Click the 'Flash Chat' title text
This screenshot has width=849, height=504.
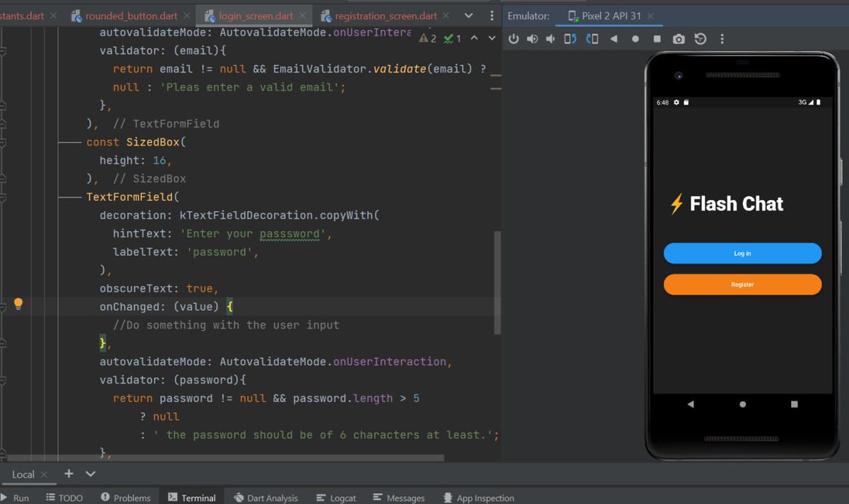[737, 204]
